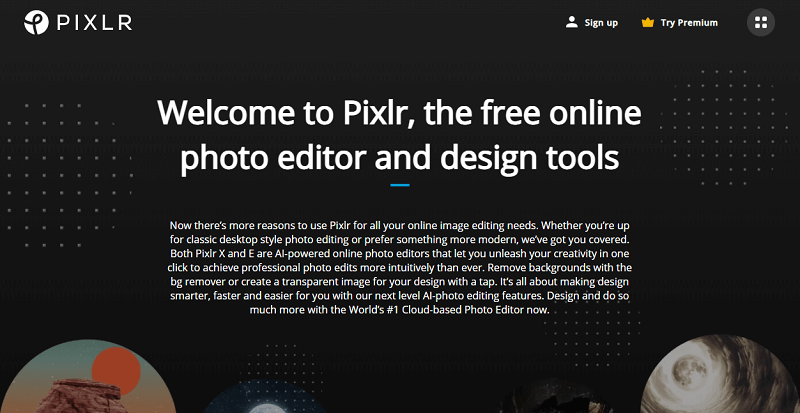Open the apps grid menu button
The width and height of the screenshot is (800, 413).
point(761,22)
